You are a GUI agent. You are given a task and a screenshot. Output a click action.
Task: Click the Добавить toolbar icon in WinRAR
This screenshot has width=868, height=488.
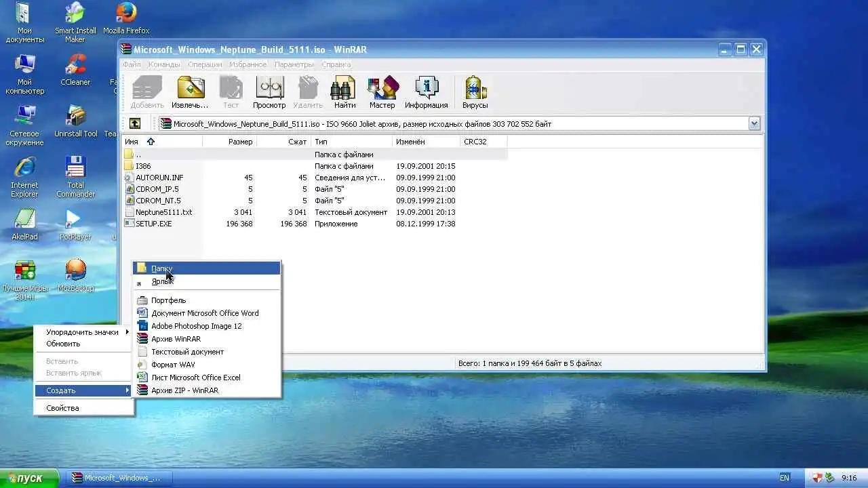(x=146, y=92)
